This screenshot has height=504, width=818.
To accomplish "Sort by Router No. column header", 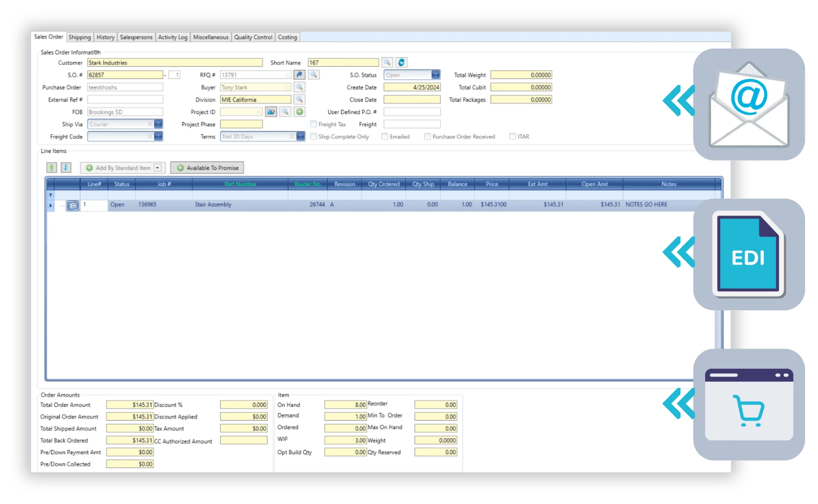I will click(x=308, y=184).
